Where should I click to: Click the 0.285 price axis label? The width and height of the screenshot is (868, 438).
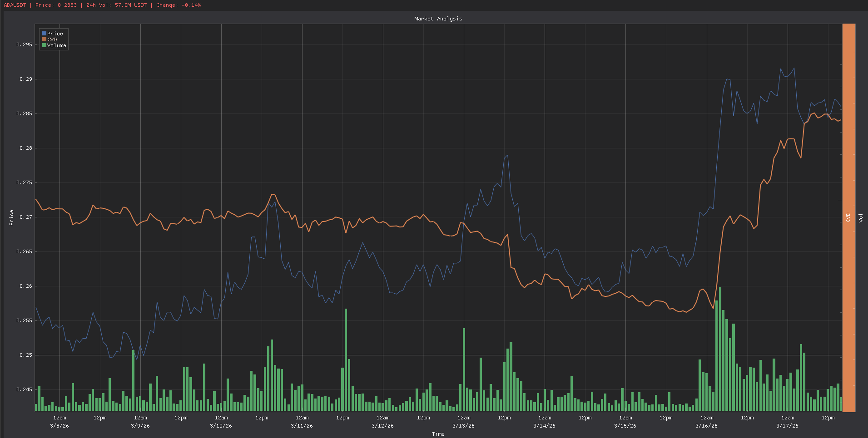click(25, 113)
